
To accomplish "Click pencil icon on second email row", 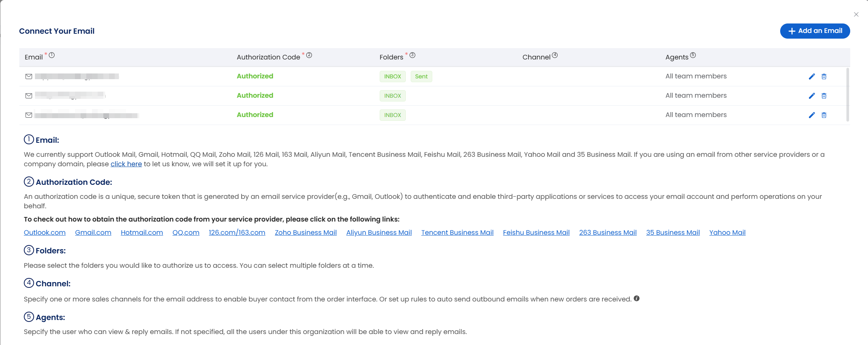I will 812,96.
